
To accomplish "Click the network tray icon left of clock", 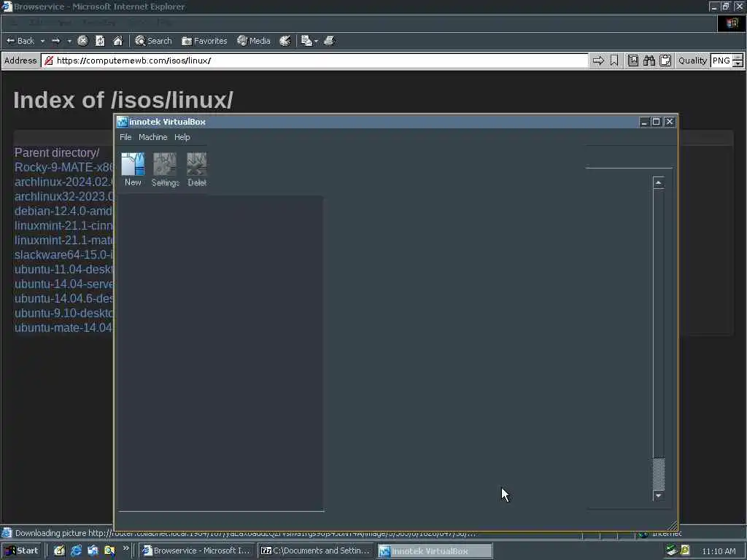I will click(672, 551).
